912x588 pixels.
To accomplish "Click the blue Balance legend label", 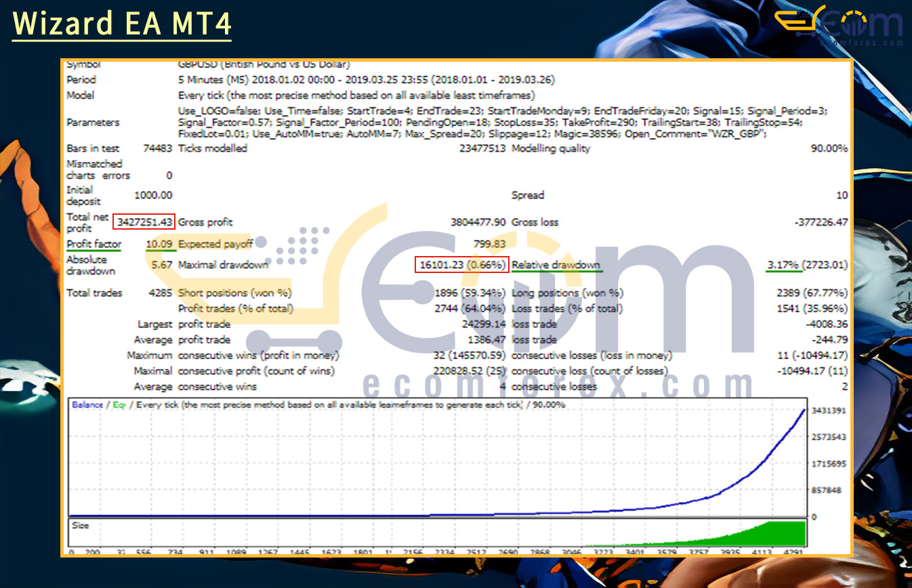I will [x=87, y=404].
